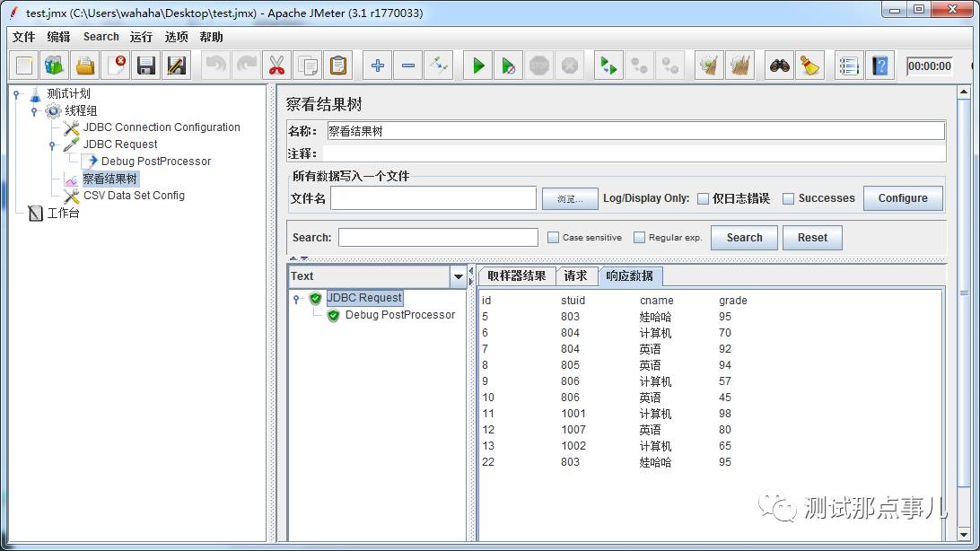Click the Clear All brooms icon

pyautogui.click(x=740, y=66)
